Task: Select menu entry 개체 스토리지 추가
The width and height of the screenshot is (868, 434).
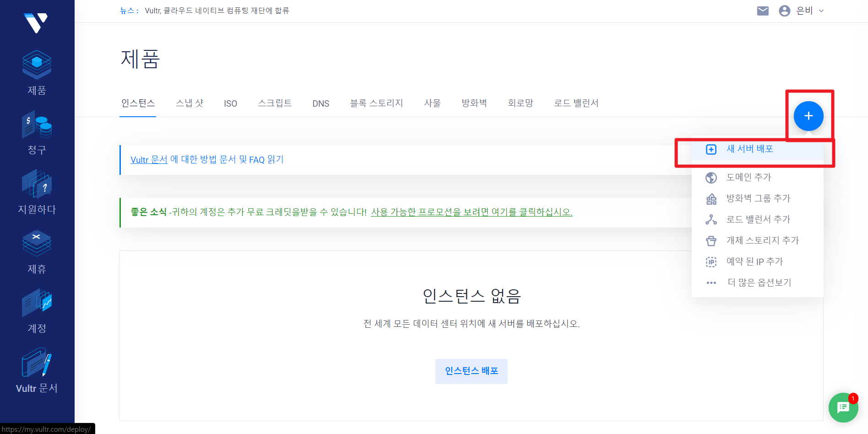Action: pos(757,240)
